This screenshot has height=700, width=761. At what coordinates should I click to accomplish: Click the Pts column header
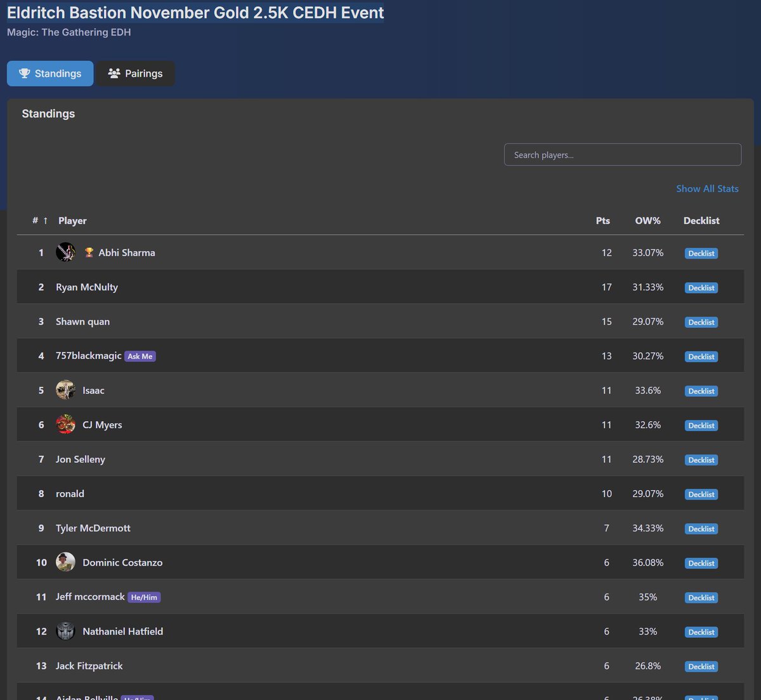pyautogui.click(x=603, y=221)
